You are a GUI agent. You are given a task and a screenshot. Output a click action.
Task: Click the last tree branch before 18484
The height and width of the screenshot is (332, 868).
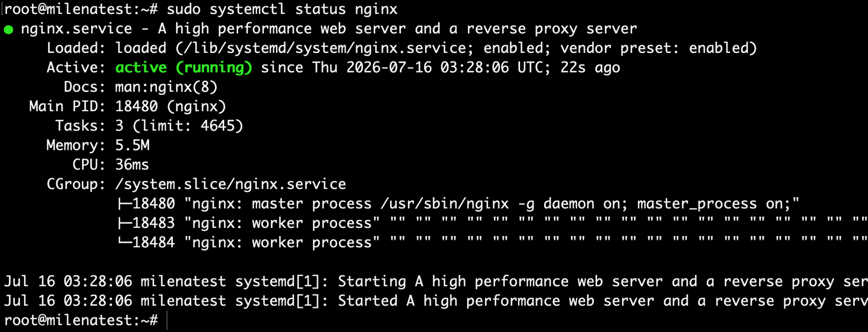point(125,242)
